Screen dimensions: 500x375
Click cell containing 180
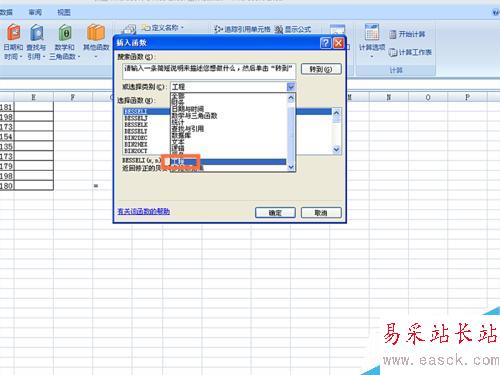7,186
